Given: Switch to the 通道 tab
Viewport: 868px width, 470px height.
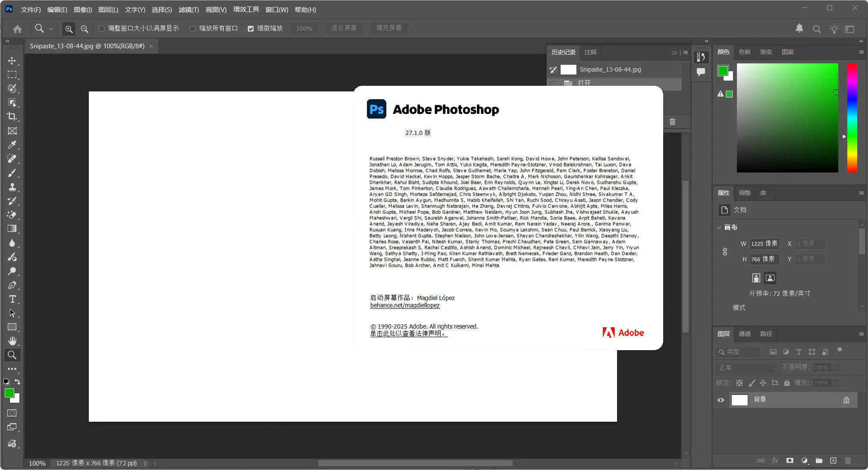Looking at the screenshot, I should (x=745, y=333).
